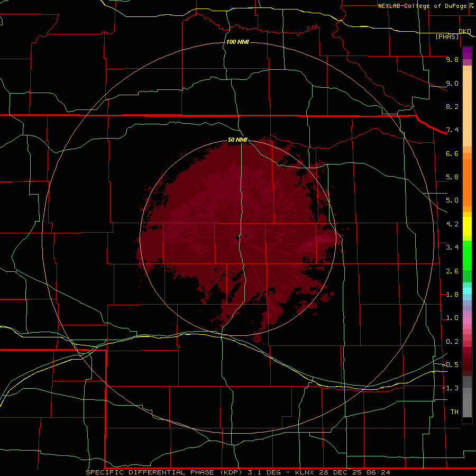The width and height of the screenshot is (476, 476).
Task: Click the 9.0 value on the color scale
Action: point(452,83)
